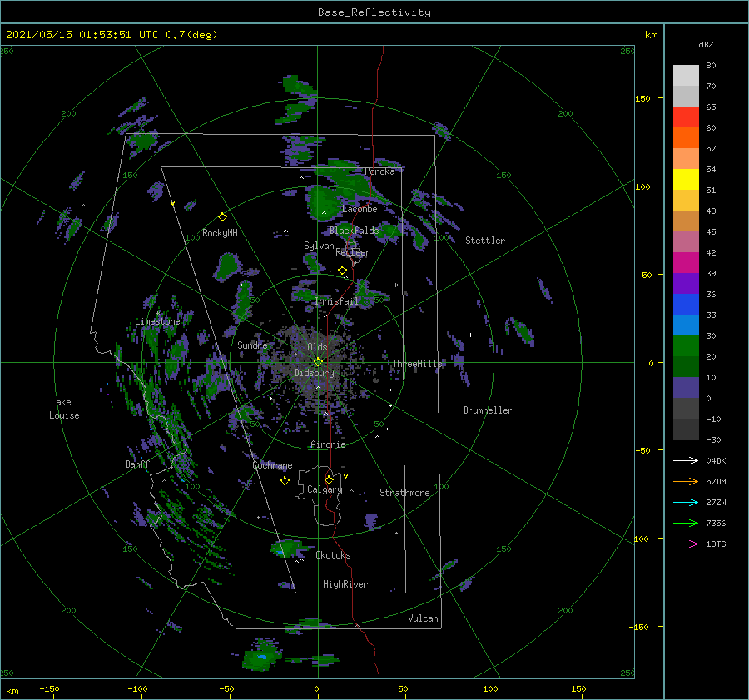Click the yellow diamond marker near RedDeer

[x=342, y=271]
